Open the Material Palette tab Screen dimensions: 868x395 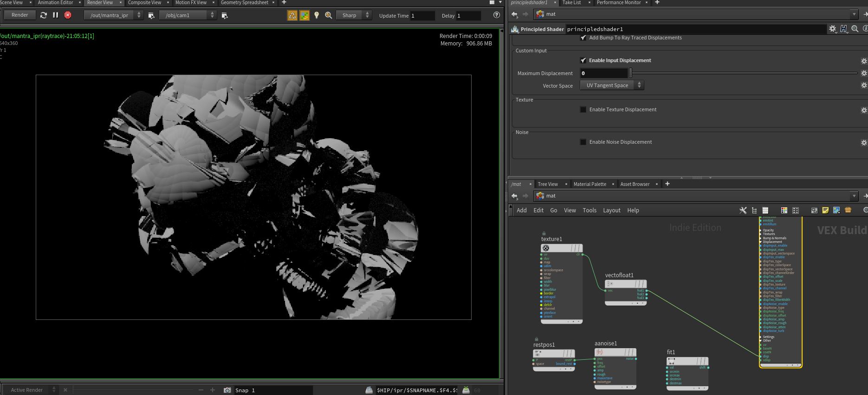coord(589,184)
